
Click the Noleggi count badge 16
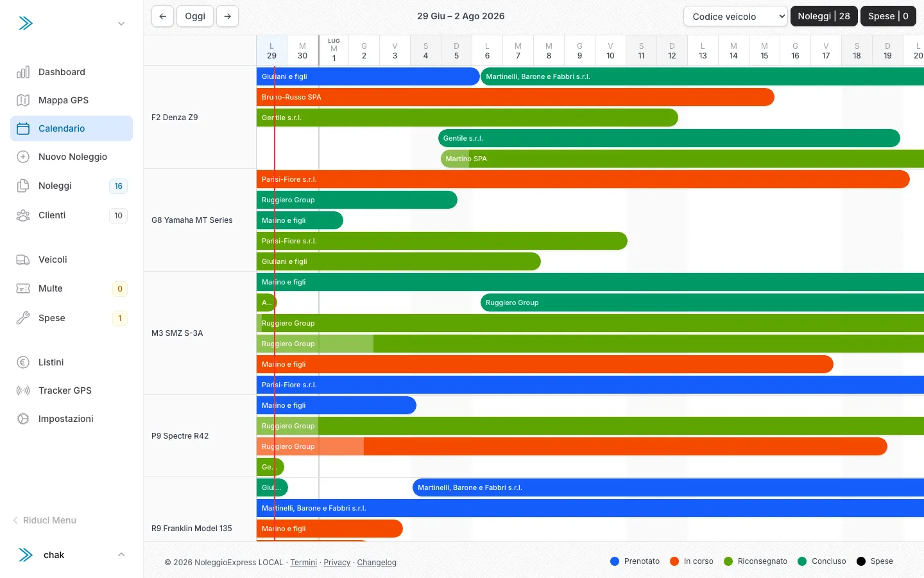point(119,186)
